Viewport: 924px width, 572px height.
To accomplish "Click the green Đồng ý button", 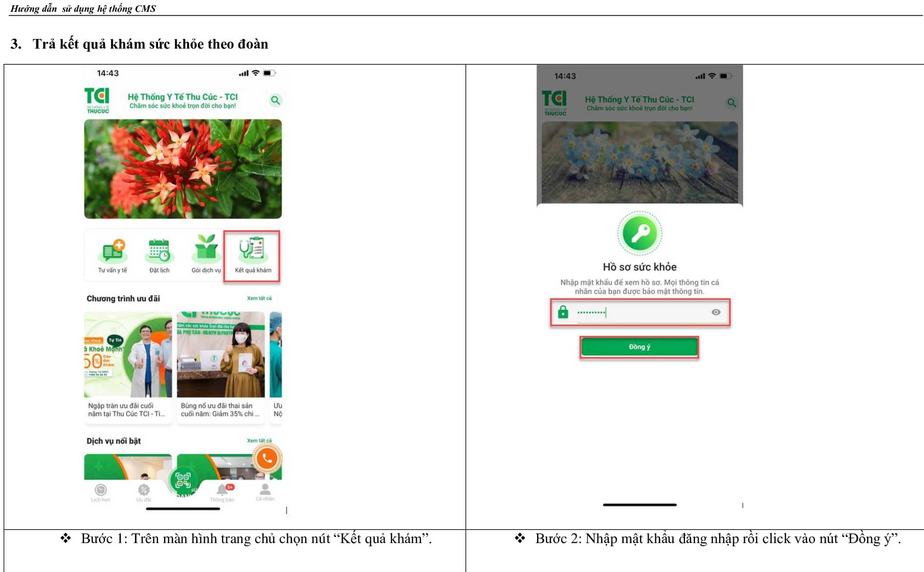I will click(639, 347).
